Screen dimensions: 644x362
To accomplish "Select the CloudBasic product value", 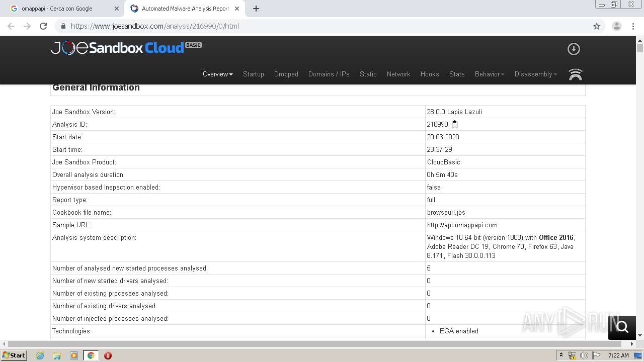I will point(443,162).
